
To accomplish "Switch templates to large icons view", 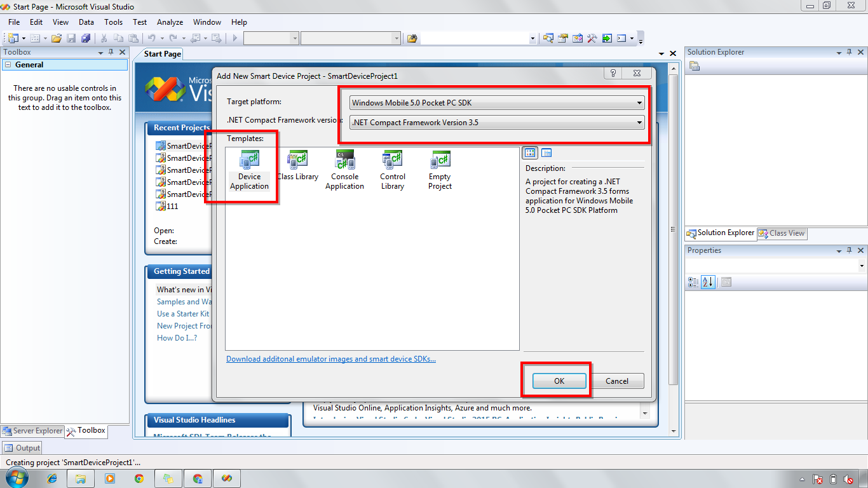I will tap(530, 153).
